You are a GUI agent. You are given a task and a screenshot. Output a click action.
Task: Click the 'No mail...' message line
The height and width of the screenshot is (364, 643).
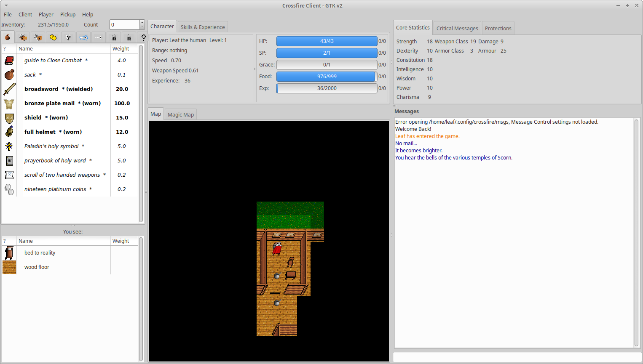point(406,143)
